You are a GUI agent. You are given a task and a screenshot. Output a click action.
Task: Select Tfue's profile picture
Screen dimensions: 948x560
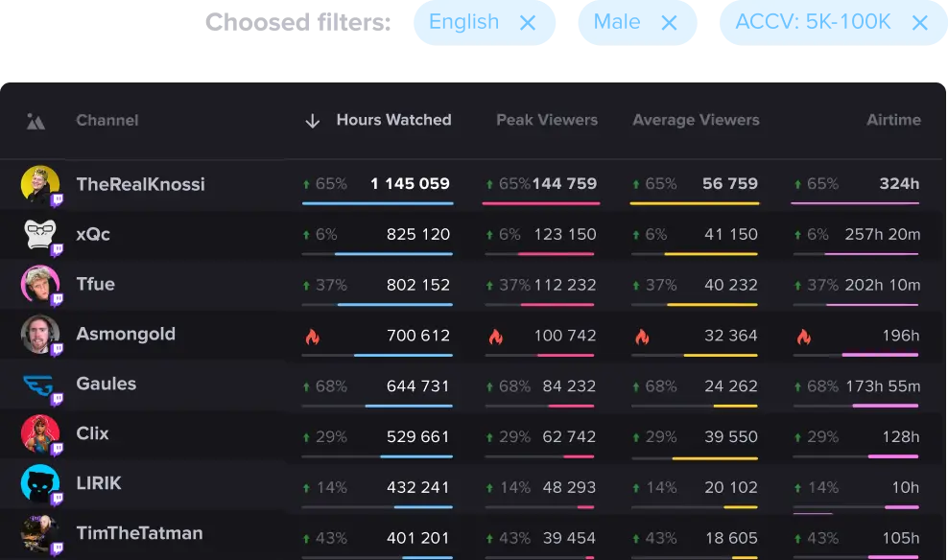pyautogui.click(x=40, y=284)
